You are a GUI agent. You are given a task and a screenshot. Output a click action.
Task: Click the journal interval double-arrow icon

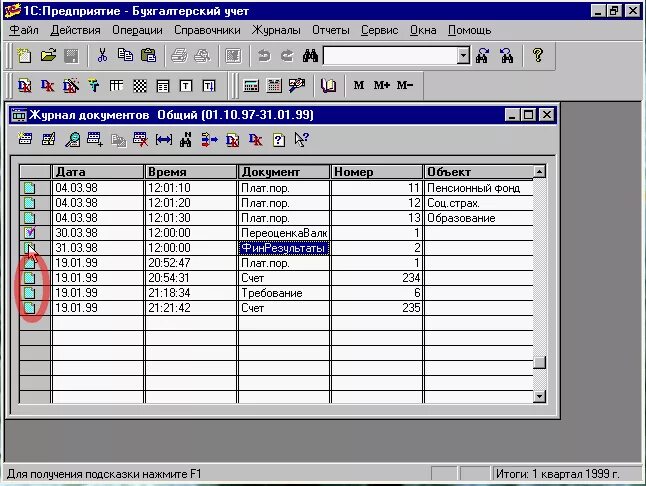point(164,140)
